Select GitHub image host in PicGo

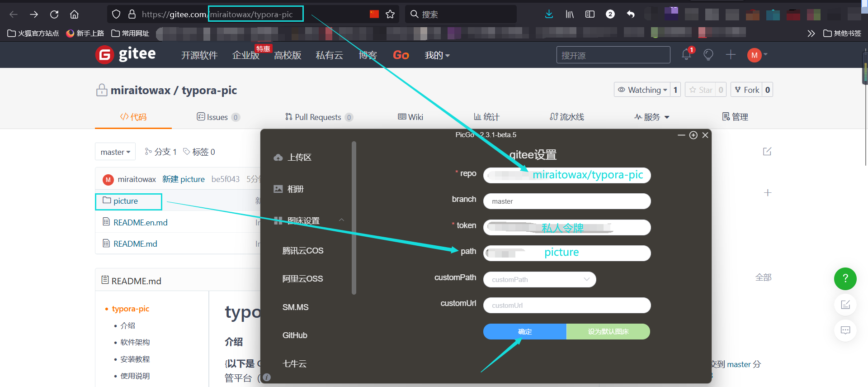pyautogui.click(x=295, y=335)
